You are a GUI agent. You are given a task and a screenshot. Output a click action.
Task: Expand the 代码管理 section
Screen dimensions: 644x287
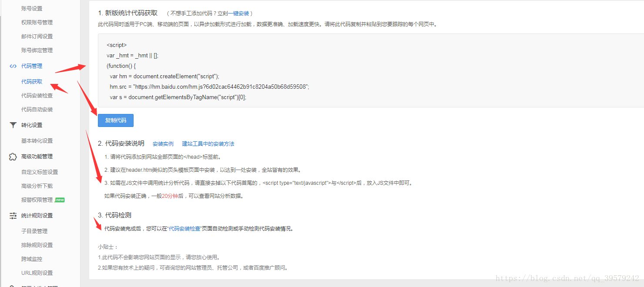(32, 66)
